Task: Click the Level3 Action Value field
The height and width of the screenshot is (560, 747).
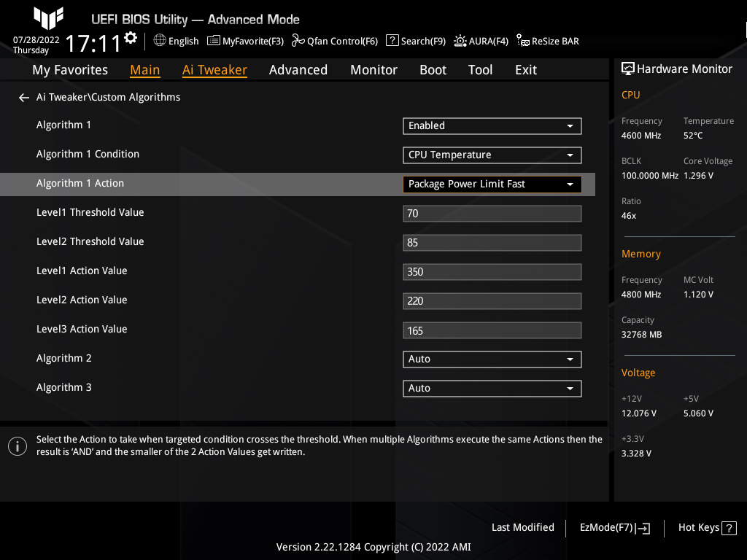Action: pyautogui.click(x=492, y=330)
